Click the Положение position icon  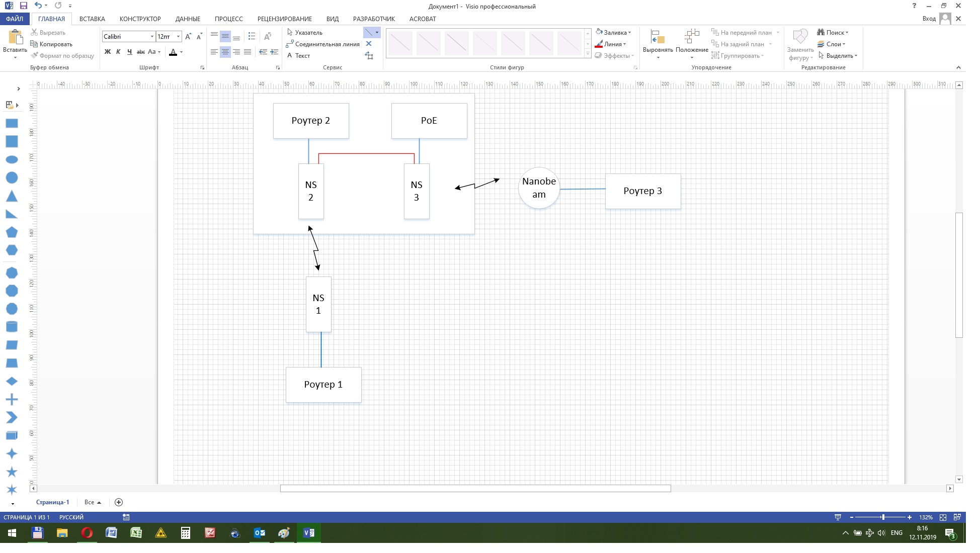(692, 37)
